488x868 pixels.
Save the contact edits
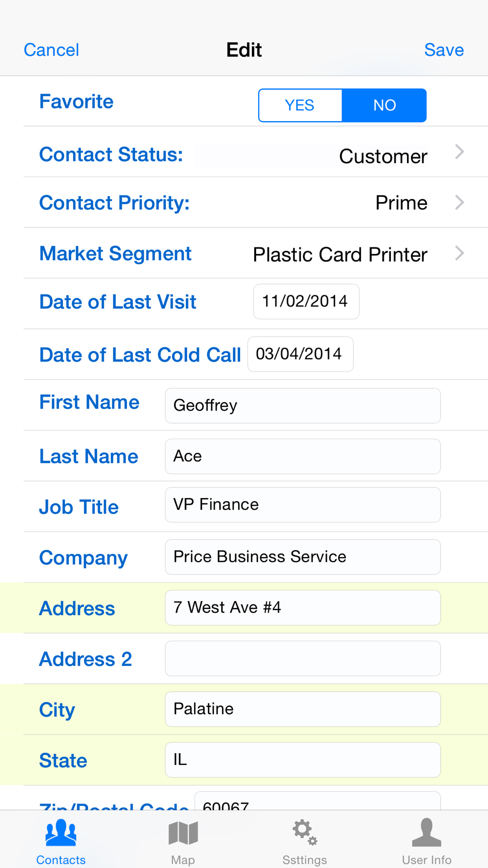coord(444,50)
